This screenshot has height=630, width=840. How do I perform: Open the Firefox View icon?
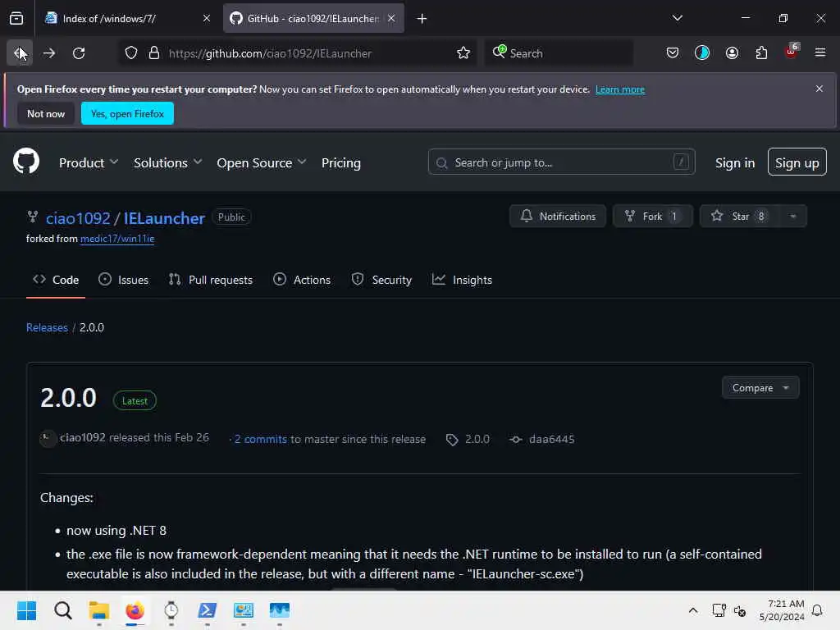click(16, 19)
